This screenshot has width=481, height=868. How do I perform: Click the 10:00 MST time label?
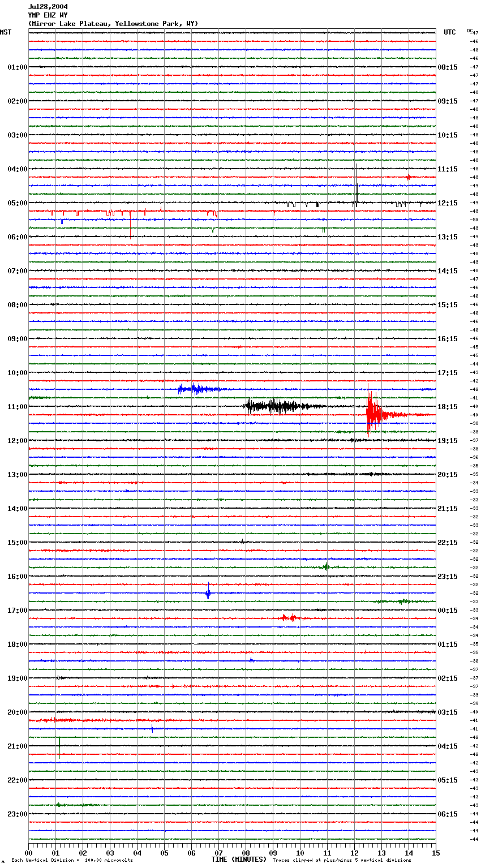[17, 373]
